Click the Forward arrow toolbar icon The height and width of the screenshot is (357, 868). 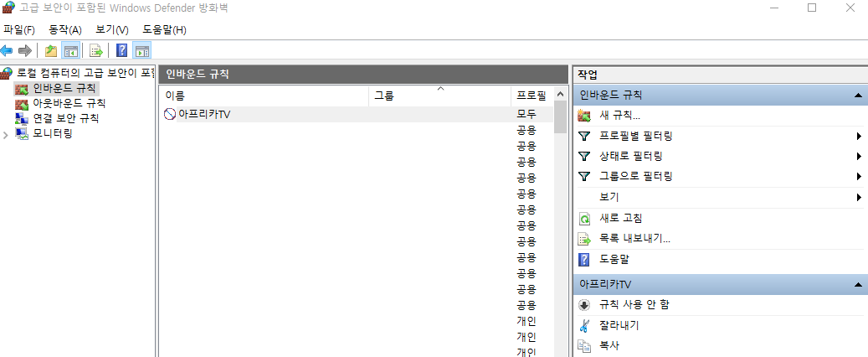click(24, 51)
